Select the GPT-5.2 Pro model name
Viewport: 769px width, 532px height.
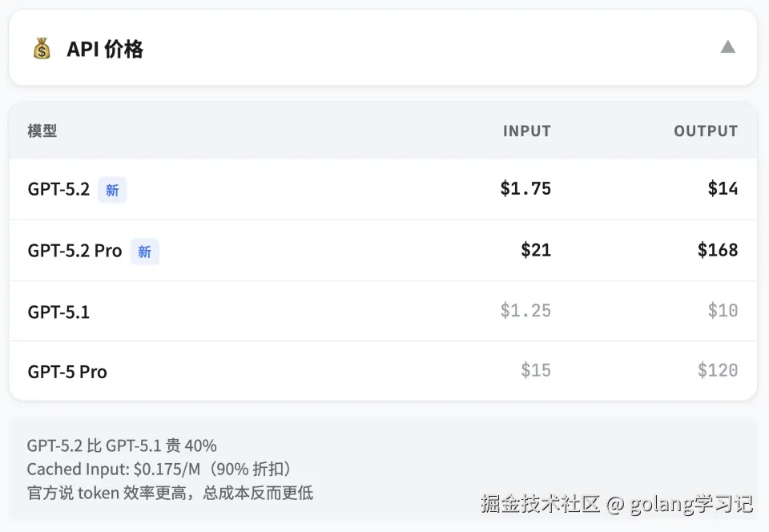coord(74,251)
